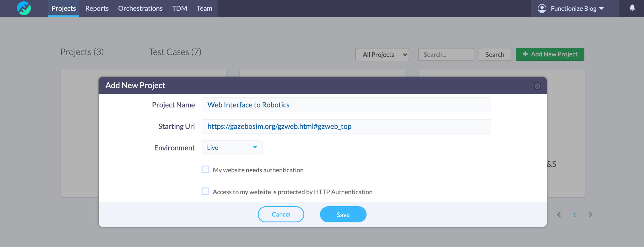Open the Reports tab
Screen dimensions: 644x247
pos(97,9)
